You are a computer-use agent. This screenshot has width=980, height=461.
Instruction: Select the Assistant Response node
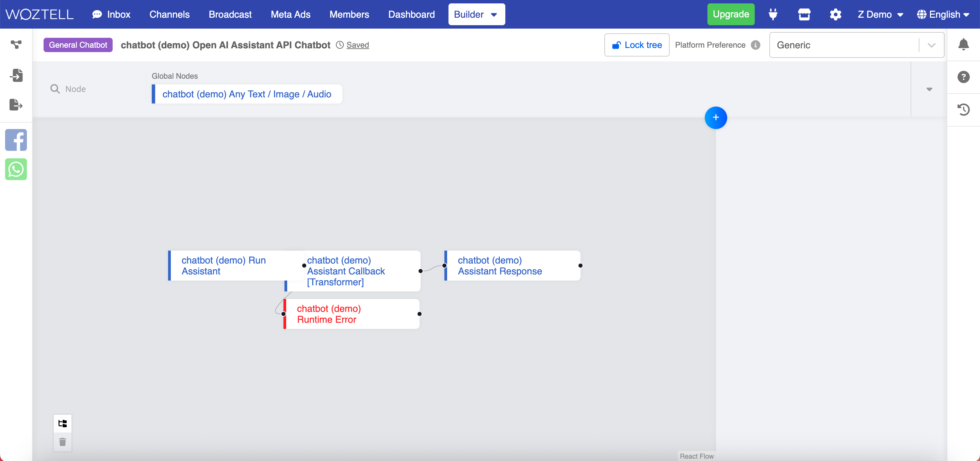tap(512, 266)
